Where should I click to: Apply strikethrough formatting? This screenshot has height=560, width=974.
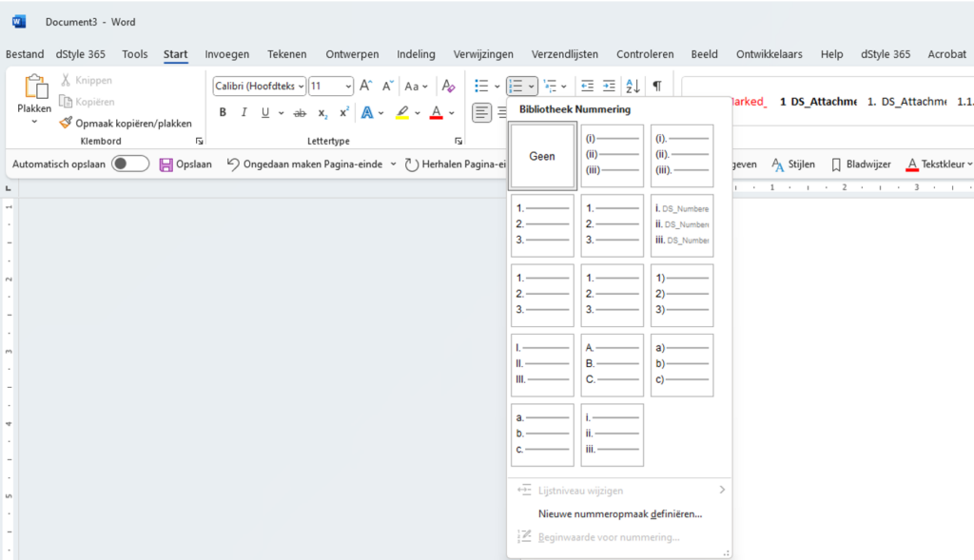point(300,112)
